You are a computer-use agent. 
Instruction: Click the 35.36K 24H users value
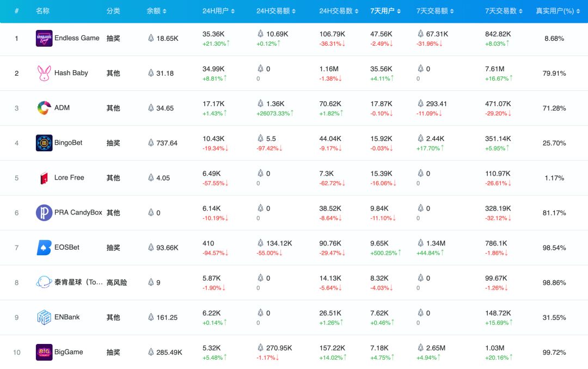[213, 34]
